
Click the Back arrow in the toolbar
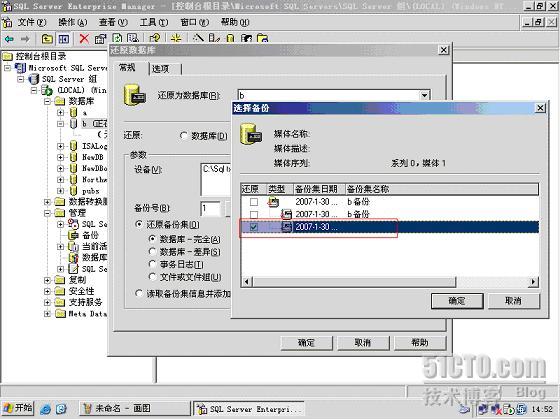9,39
